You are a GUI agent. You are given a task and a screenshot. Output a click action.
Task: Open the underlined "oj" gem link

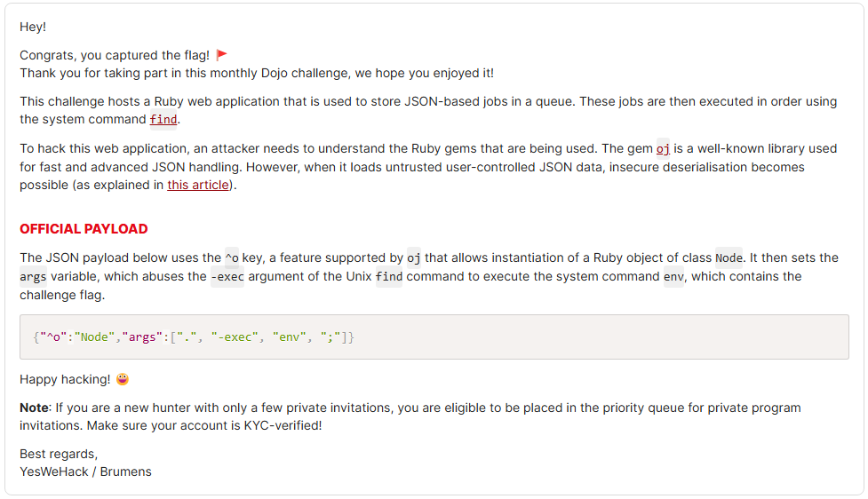click(x=663, y=148)
